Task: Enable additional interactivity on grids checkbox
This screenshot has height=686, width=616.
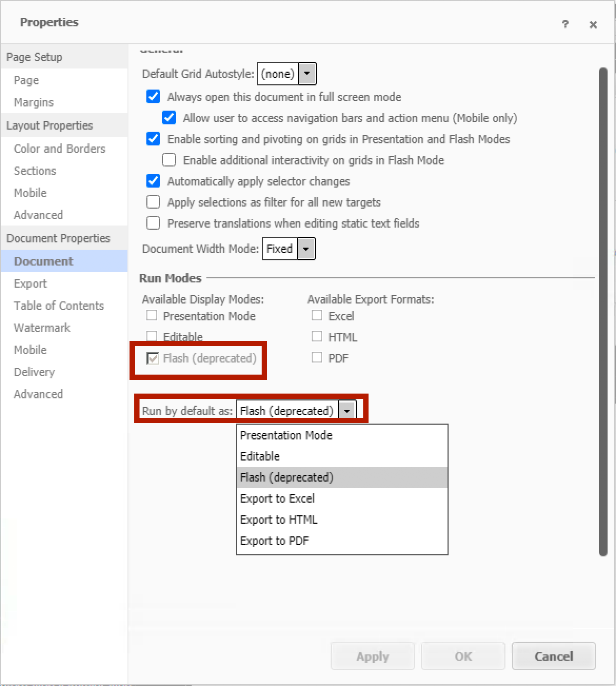Action: pos(169,160)
